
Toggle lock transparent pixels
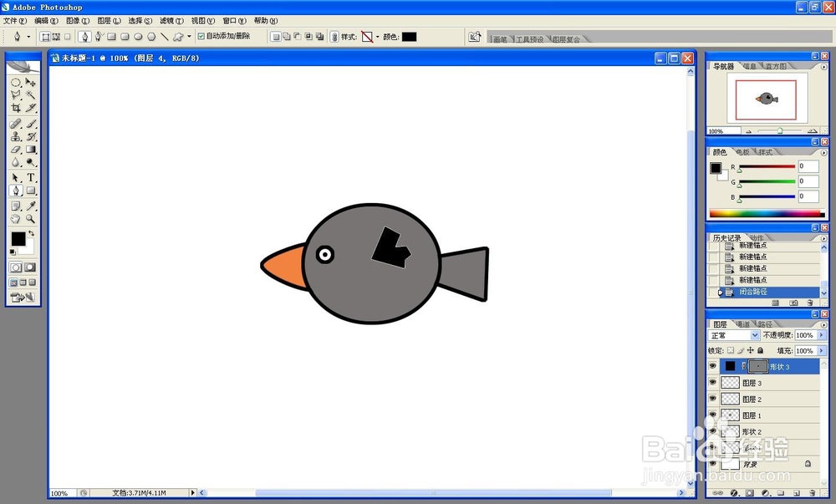[731, 350]
